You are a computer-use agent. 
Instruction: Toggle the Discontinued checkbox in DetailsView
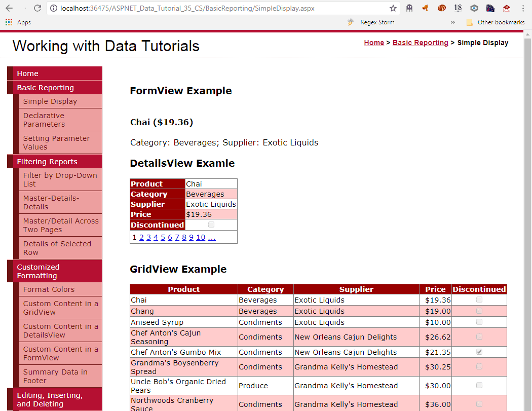click(211, 225)
